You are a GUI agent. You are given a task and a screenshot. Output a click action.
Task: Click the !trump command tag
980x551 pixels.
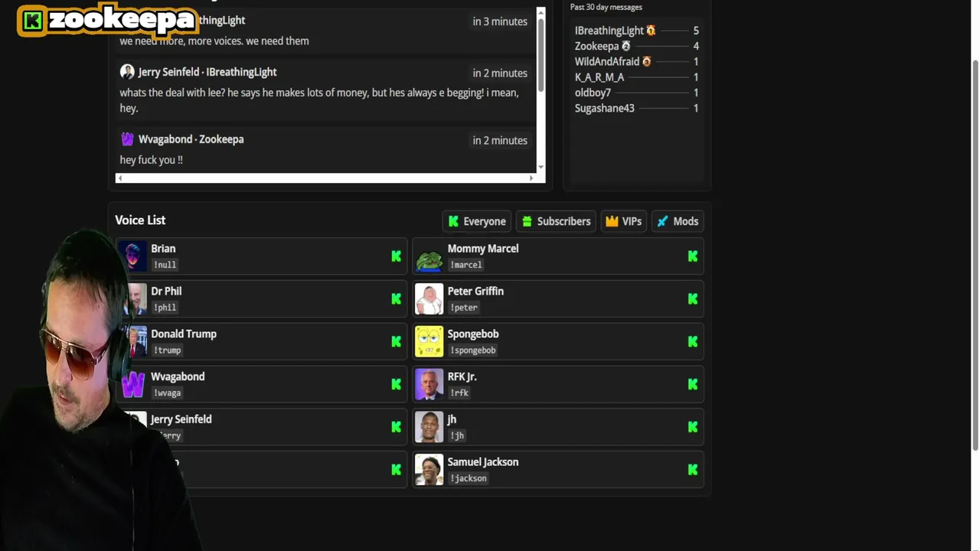tap(167, 350)
